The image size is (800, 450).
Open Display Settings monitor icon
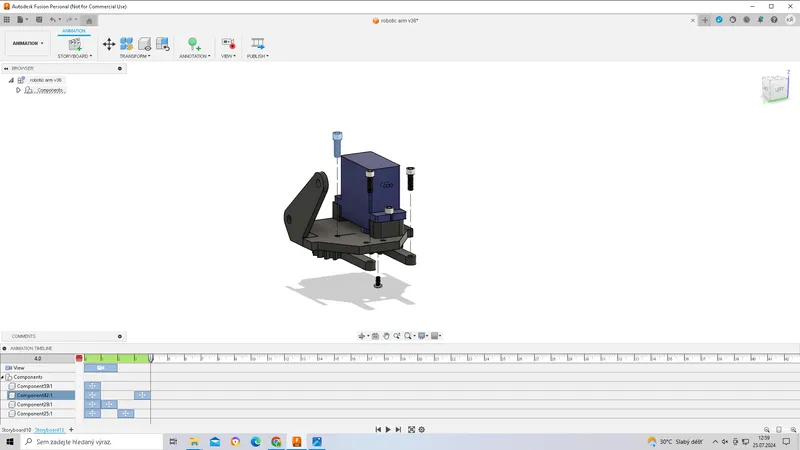point(422,336)
